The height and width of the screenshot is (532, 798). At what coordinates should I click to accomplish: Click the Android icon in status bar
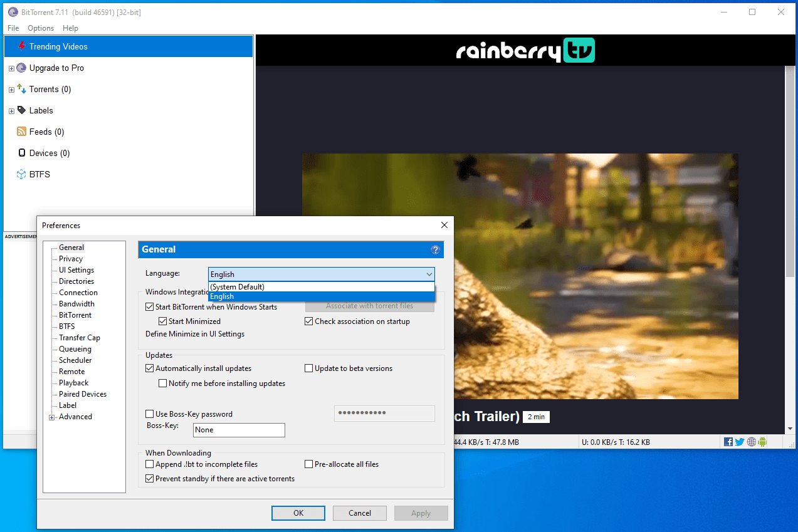tap(762, 442)
